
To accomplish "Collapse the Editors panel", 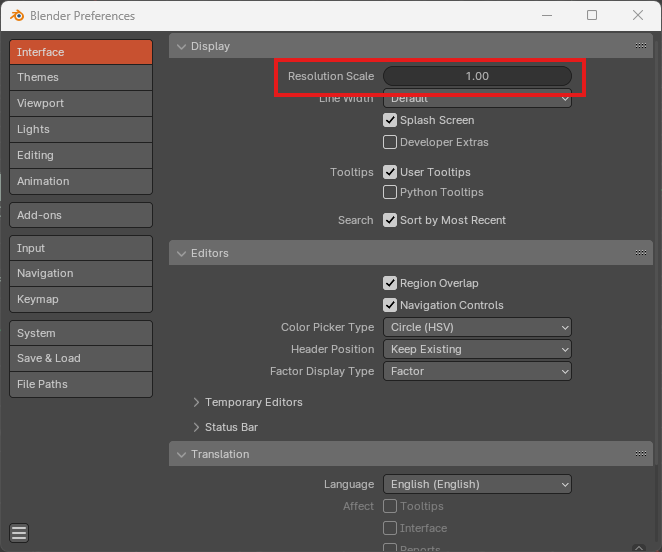I will point(182,253).
